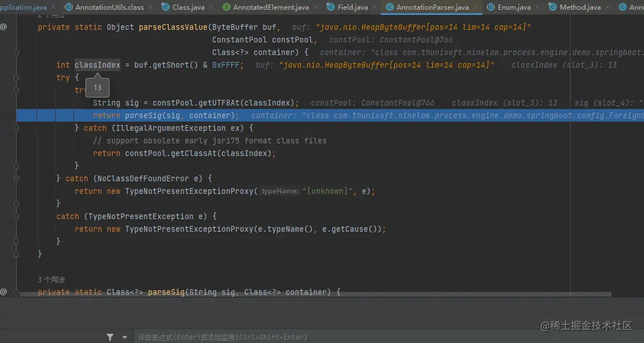Click the AnnotationUtils.class file icon

69,7
